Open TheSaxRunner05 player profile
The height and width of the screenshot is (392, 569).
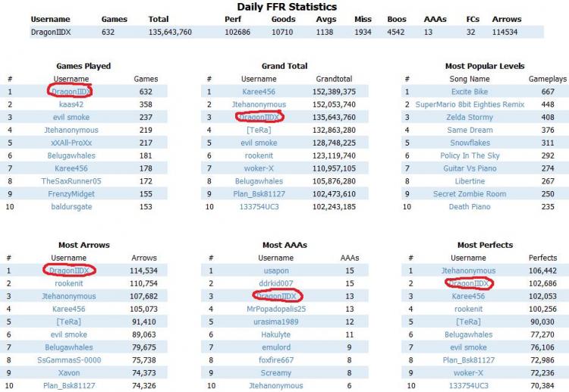point(71,181)
